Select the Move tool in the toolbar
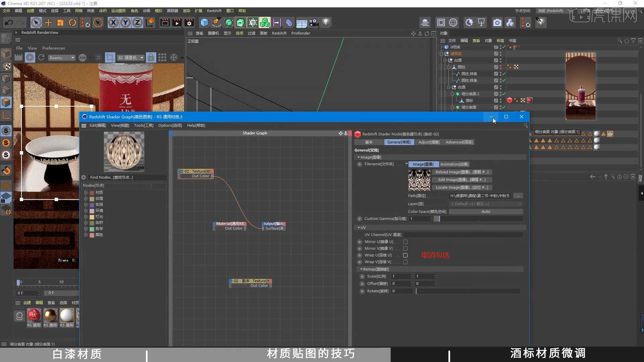The image size is (644, 362). click(48, 22)
